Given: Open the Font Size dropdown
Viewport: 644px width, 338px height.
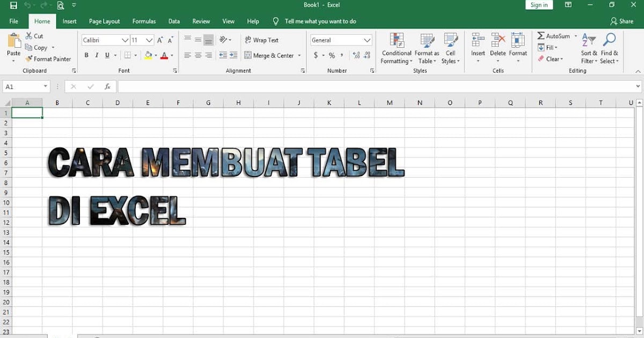Looking at the screenshot, I should [149, 40].
